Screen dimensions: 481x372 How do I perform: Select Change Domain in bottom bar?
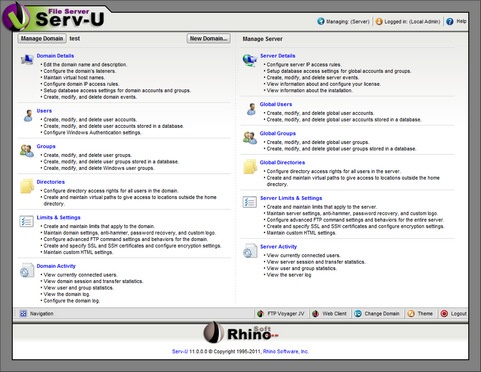382,314
